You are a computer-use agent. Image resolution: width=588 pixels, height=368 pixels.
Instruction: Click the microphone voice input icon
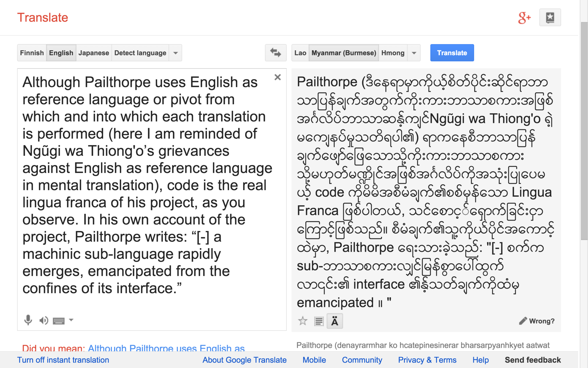[28, 320]
